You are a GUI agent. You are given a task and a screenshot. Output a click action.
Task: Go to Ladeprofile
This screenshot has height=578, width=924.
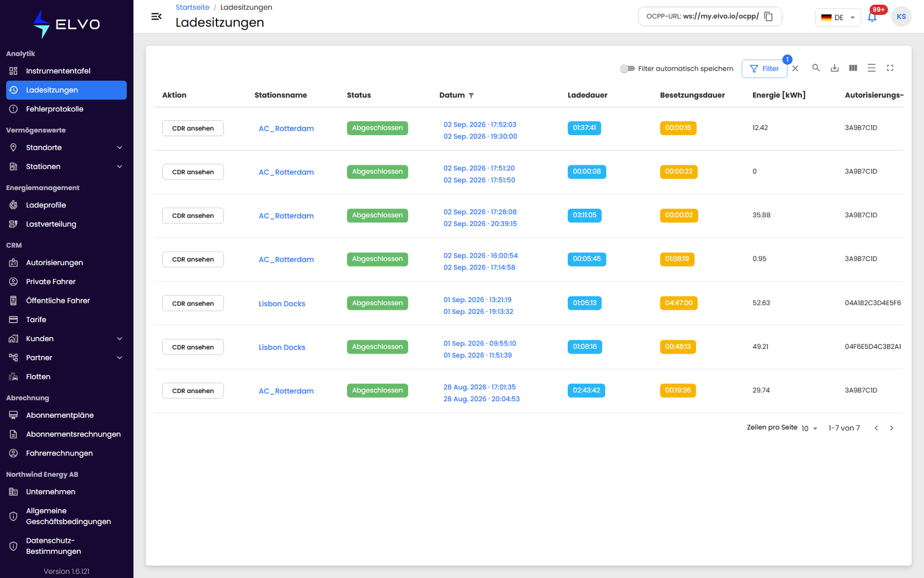[x=66, y=205]
